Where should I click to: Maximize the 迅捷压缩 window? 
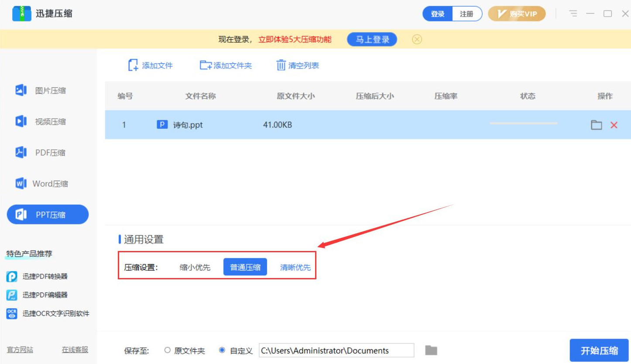click(608, 14)
